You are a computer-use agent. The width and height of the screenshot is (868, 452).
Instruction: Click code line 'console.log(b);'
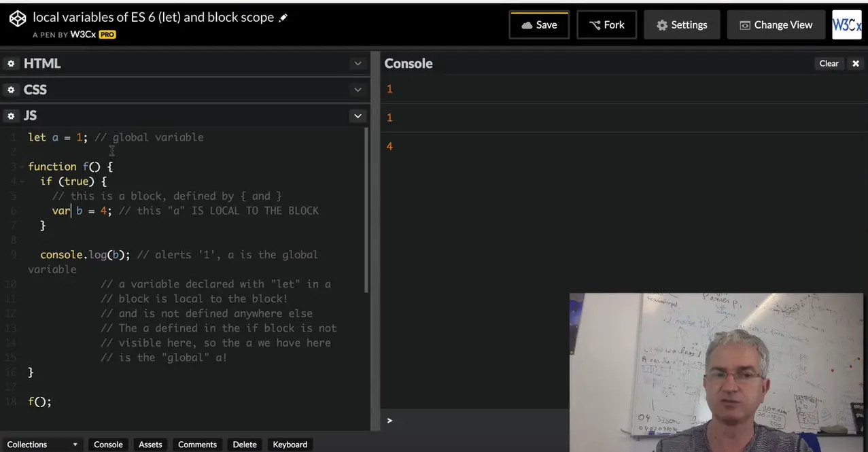85,255
